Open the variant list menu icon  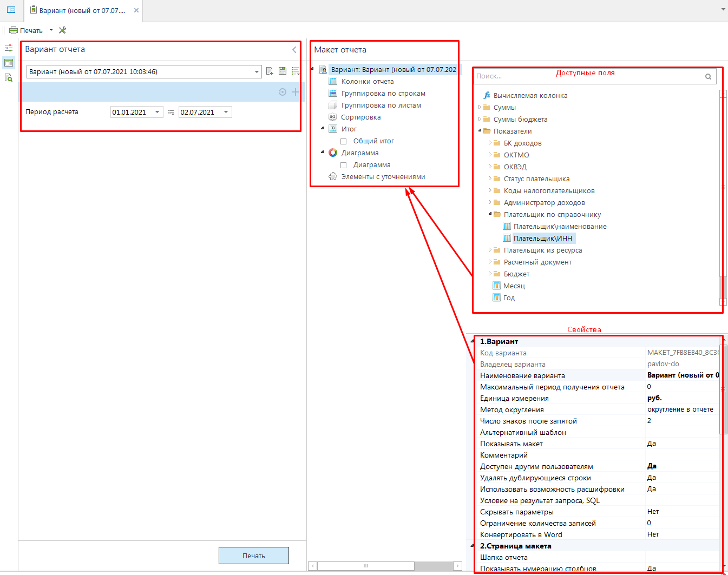pyautogui.click(x=296, y=71)
